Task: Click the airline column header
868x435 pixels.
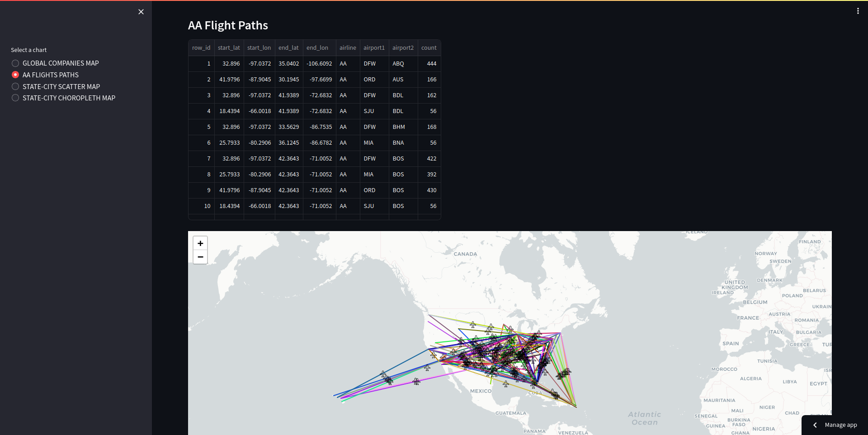Action: point(348,48)
